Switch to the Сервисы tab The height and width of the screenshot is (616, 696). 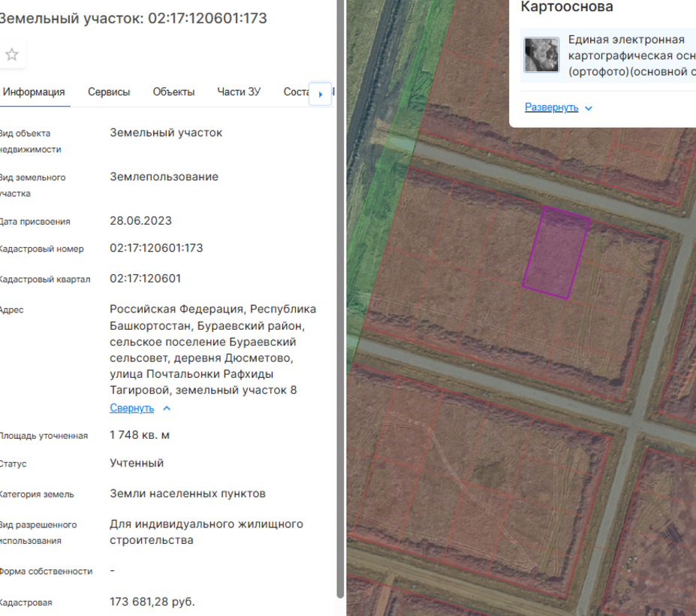pos(109,92)
